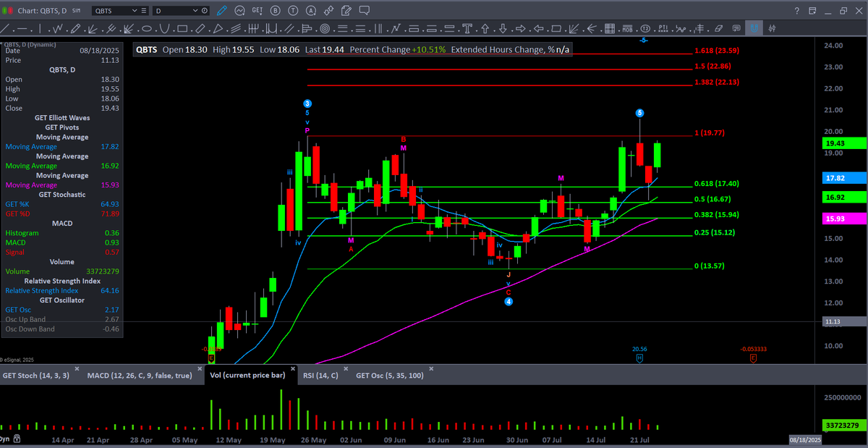Image resolution: width=868 pixels, height=448 pixels.
Task: Open the symbol list icon beside QBTS
Action: (145, 11)
